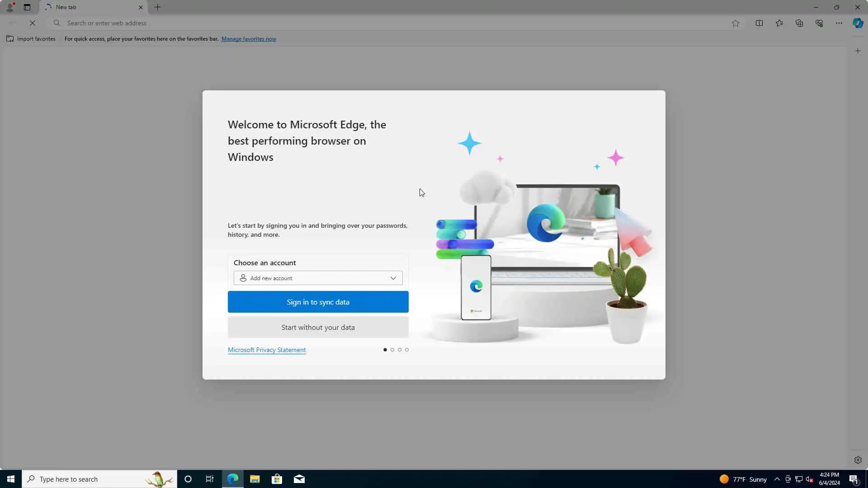Add this page to favorites star
This screenshot has width=868, height=488.
pyautogui.click(x=736, y=23)
